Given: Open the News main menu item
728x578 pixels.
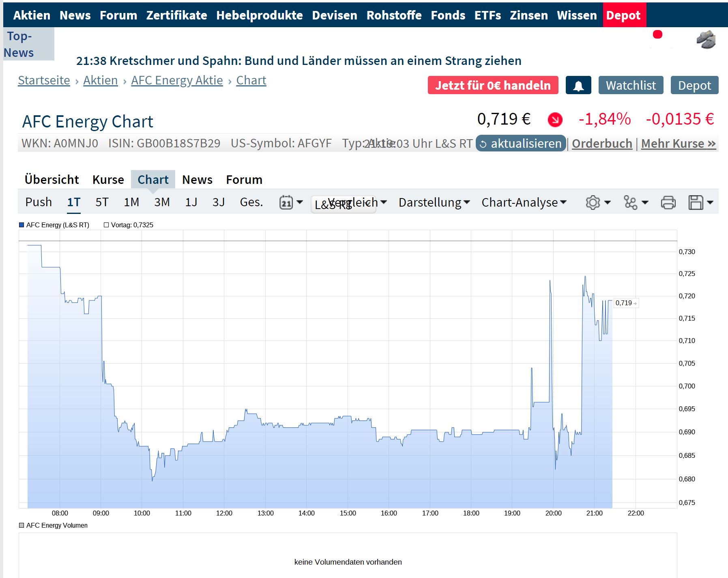Looking at the screenshot, I should 75,15.
